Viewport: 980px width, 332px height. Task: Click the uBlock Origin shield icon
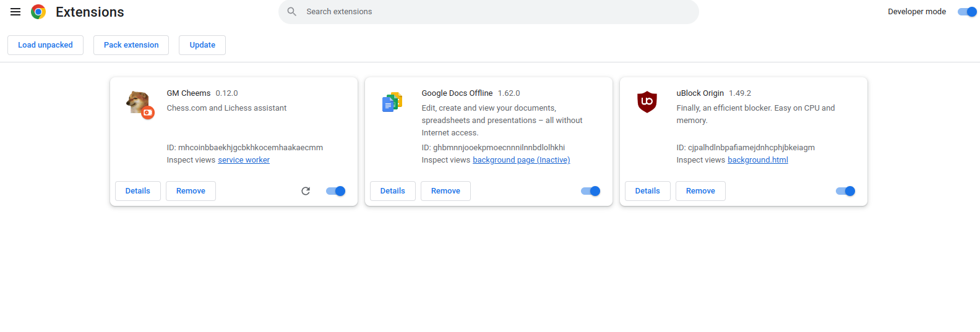647,101
